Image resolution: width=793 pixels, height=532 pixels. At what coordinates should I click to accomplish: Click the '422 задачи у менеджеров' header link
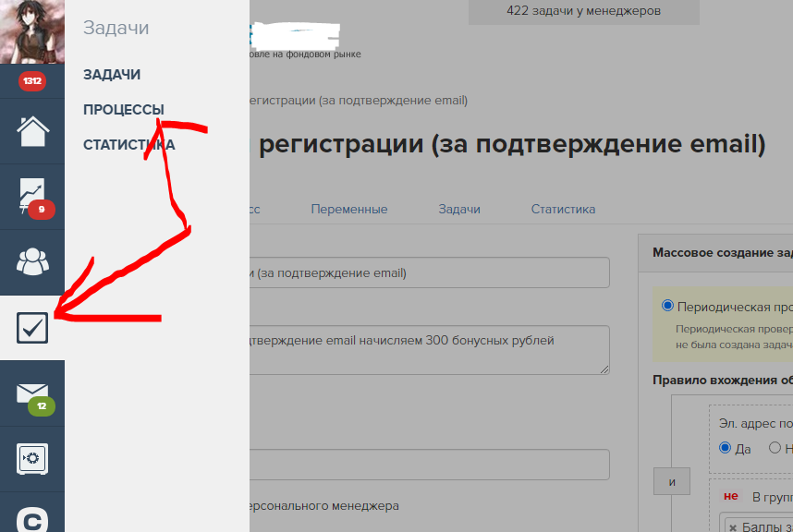[583, 10]
